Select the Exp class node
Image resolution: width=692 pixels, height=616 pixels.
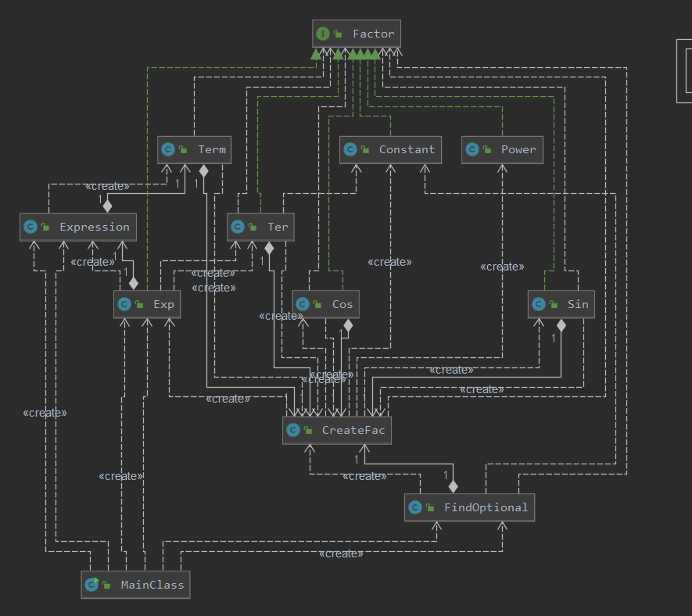147,304
